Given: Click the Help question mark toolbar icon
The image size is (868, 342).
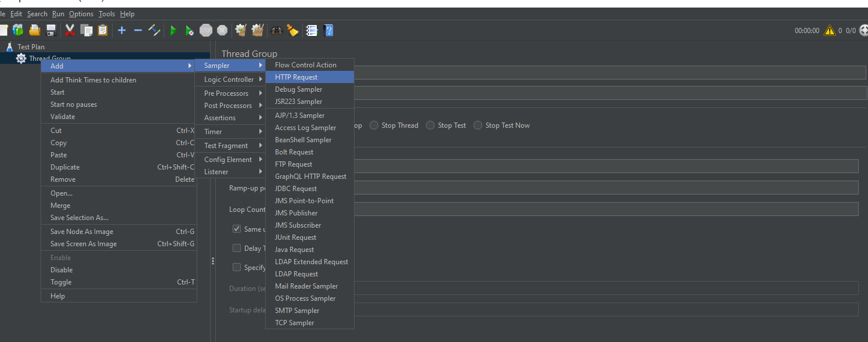Looking at the screenshot, I should click(x=328, y=30).
